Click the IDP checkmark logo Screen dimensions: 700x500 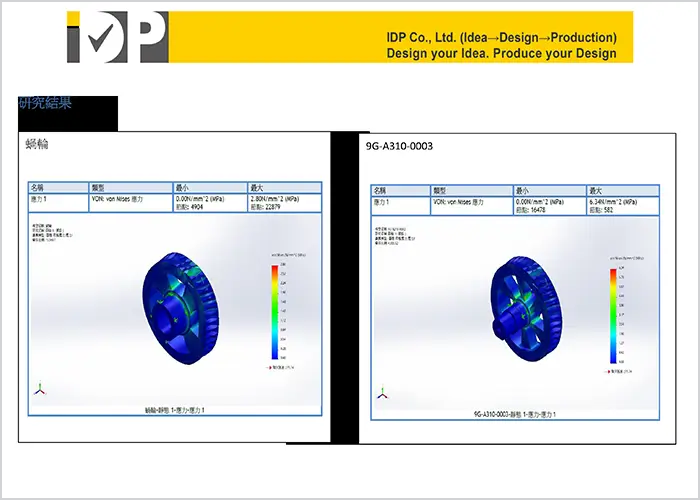116,37
